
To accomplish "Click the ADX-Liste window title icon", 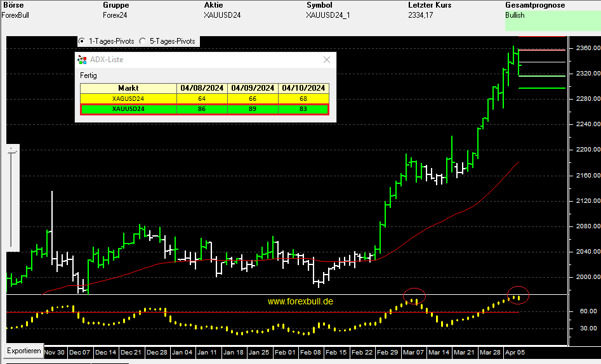I will 81,60.
